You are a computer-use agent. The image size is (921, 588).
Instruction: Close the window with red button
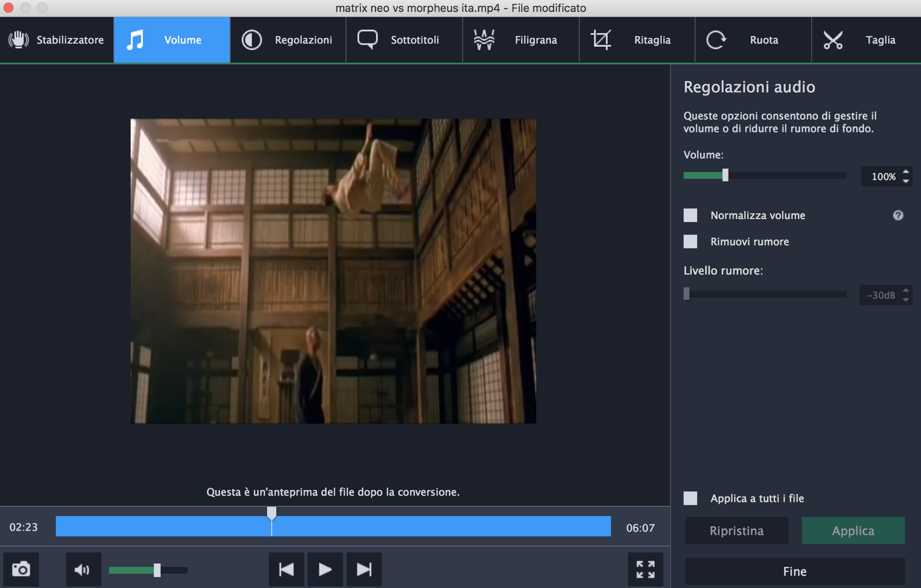pos(8,8)
